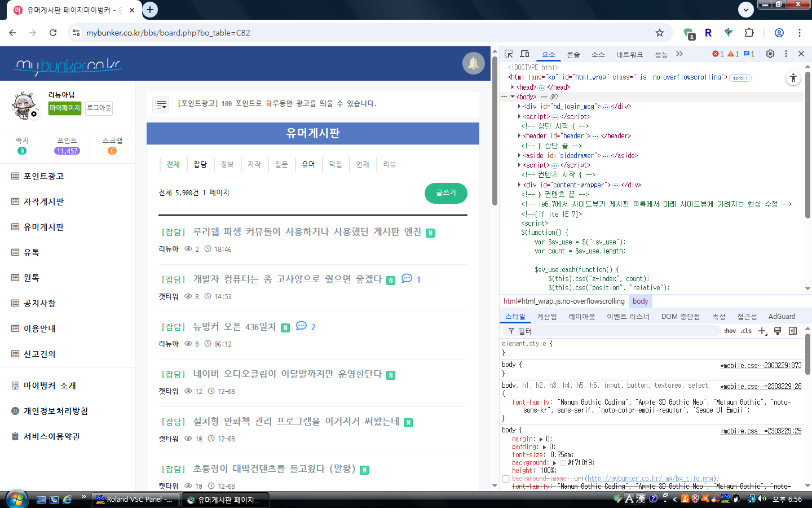
Task: Click the #f7f8f9 background color swatch
Action: (x=563, y=463)
